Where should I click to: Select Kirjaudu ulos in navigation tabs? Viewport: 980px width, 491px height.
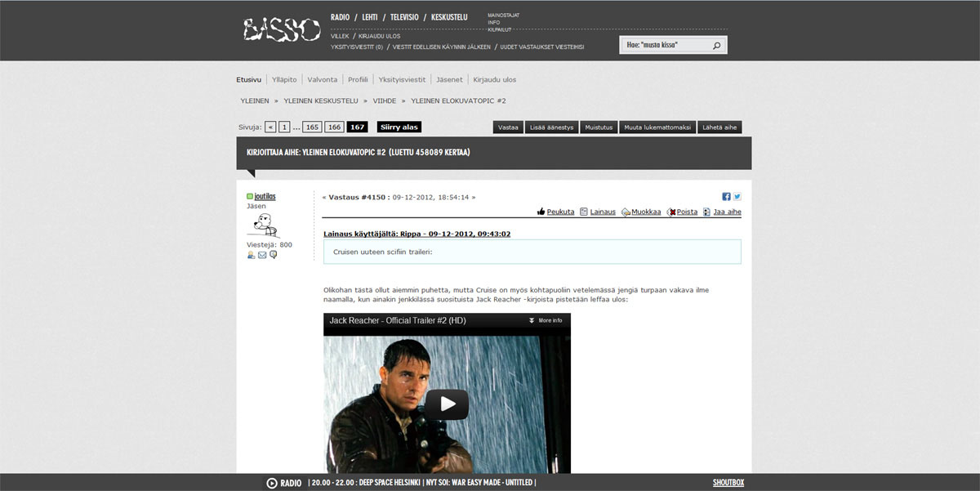click(495, 79)
